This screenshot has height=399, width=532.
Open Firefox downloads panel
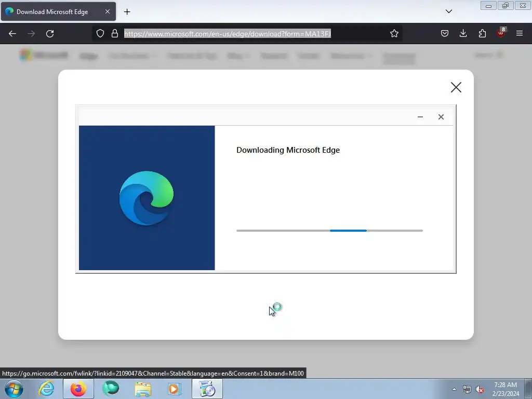[463, 34]
